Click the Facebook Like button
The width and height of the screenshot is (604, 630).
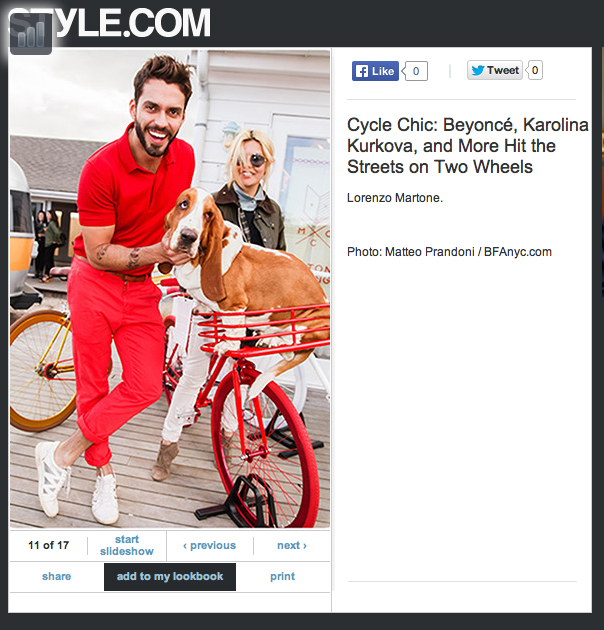tap(375, 71)
